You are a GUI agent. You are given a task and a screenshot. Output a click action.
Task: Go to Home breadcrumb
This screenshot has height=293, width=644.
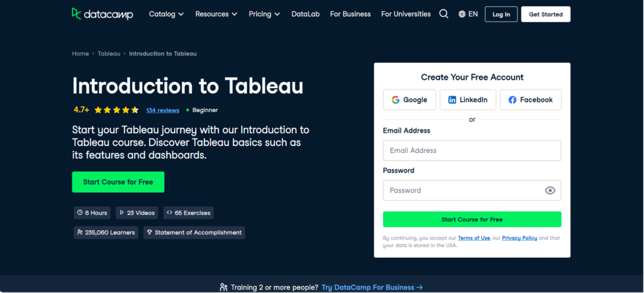(80, 53)
